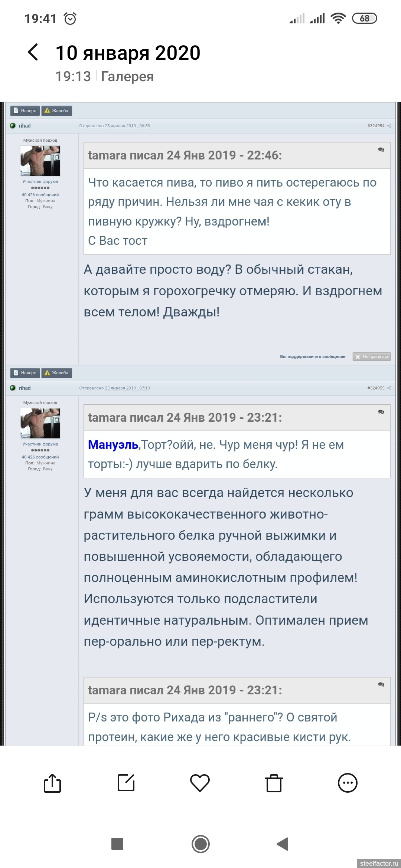Click the Мануэль username mention link
401x868 pixels.
point(113,444)
